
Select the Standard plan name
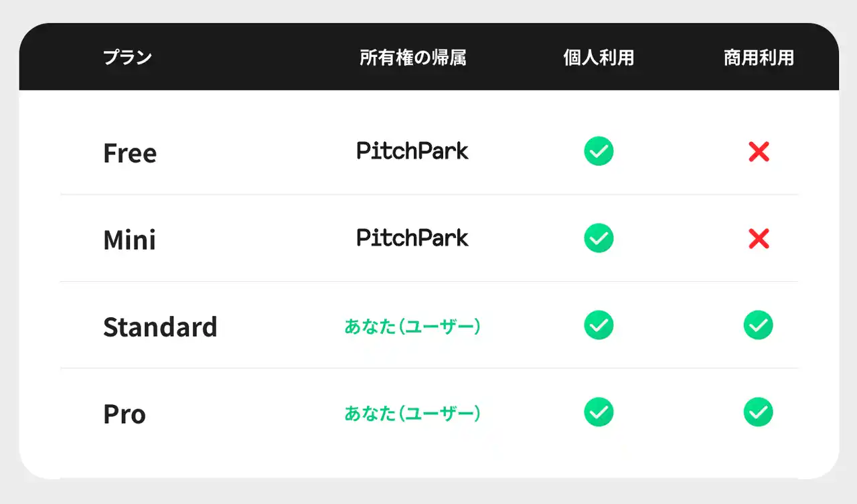click(160, 327)
